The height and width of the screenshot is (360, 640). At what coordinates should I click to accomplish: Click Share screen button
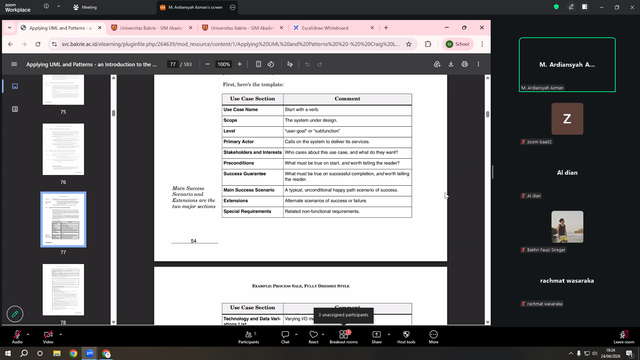pyautogui.click(x=376, y=337)
